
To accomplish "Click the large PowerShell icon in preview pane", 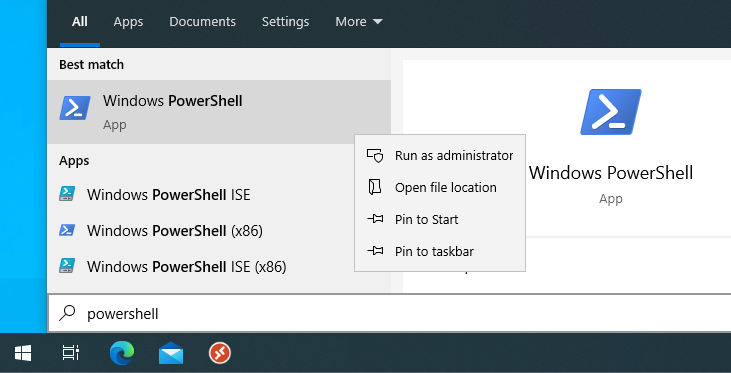I will 611,112.
